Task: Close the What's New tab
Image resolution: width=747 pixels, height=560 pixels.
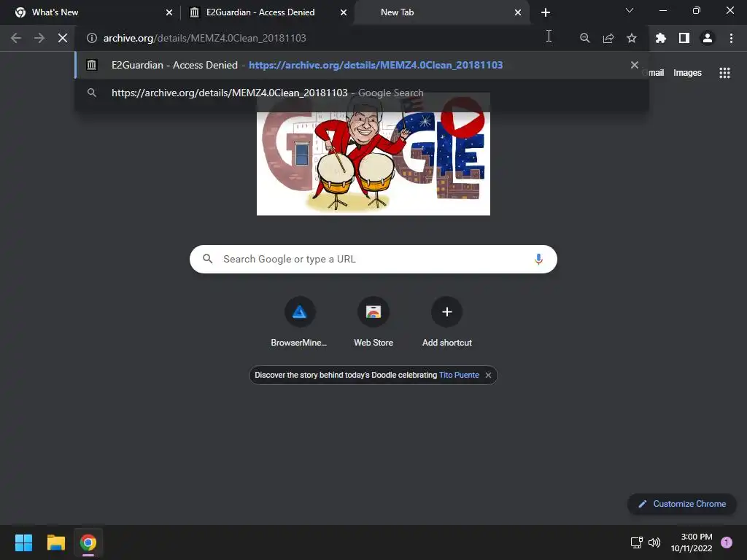Action: click(169, 12)
